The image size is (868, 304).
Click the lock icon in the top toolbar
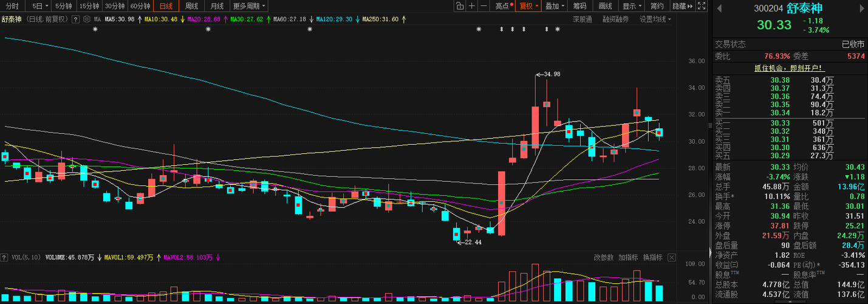[x=460, y=6]
